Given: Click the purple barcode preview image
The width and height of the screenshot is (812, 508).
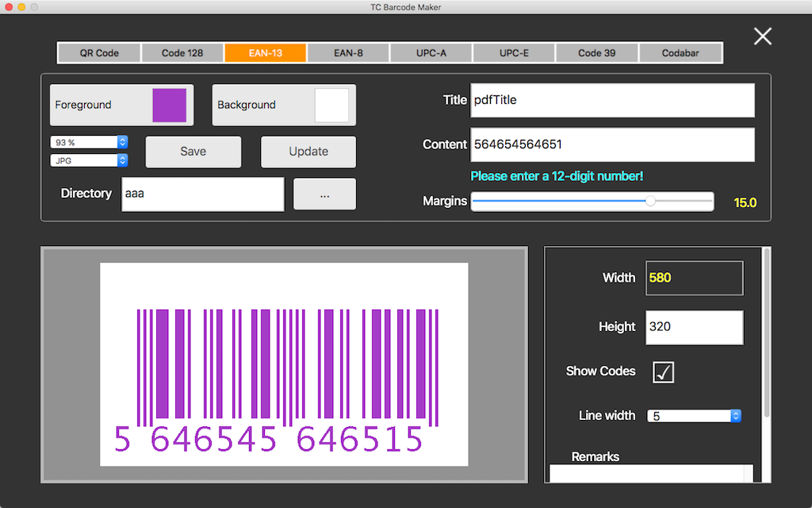Looking at the screenshot, I should [284, 364].
